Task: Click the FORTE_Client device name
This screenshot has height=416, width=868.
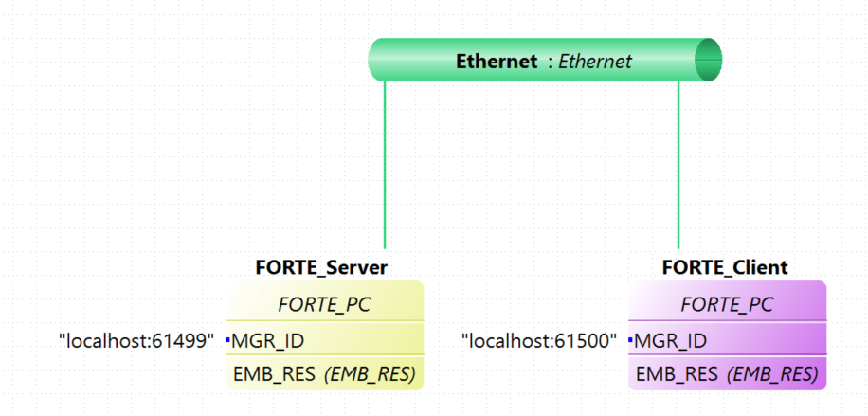Action: click(x=725, y=267)
